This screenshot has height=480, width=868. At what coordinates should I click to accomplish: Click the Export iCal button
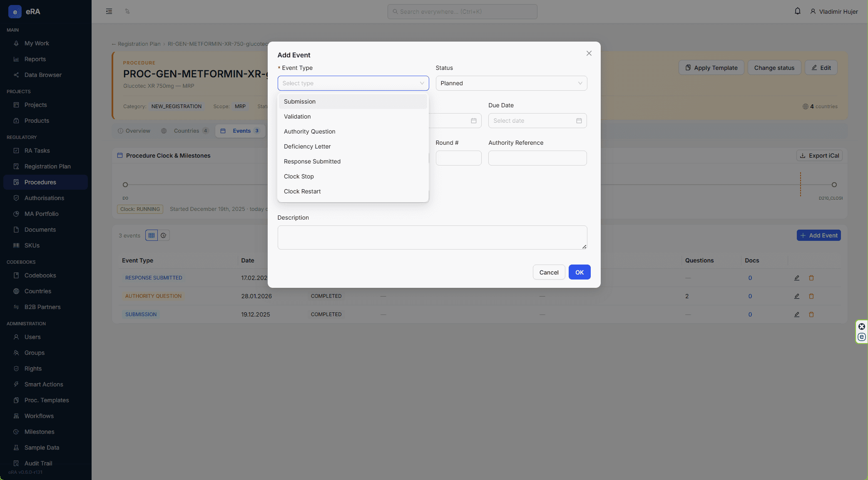pos(819,156)
